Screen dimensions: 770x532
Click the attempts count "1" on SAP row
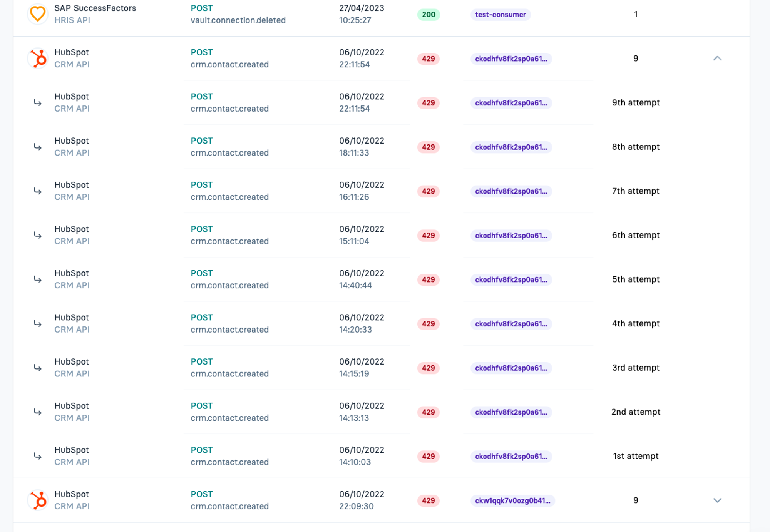pyautogui.click(x=636, y=14)
